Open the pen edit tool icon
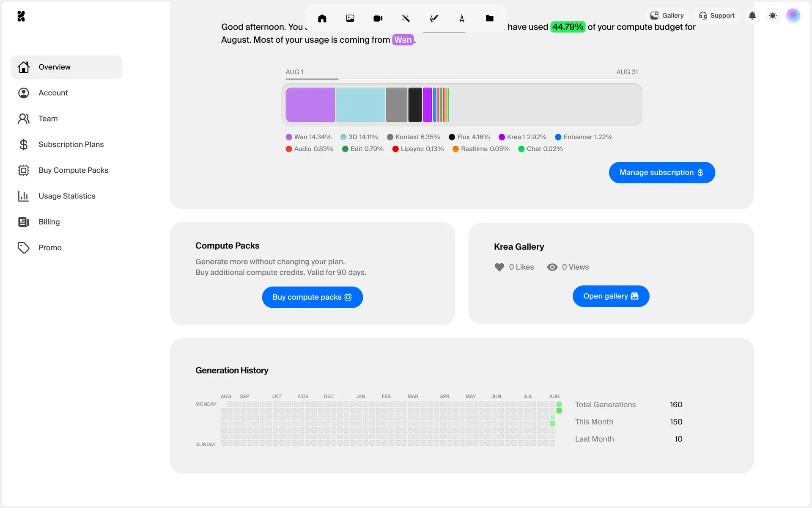Screen dimensions: 812x508 click(434, 18)
